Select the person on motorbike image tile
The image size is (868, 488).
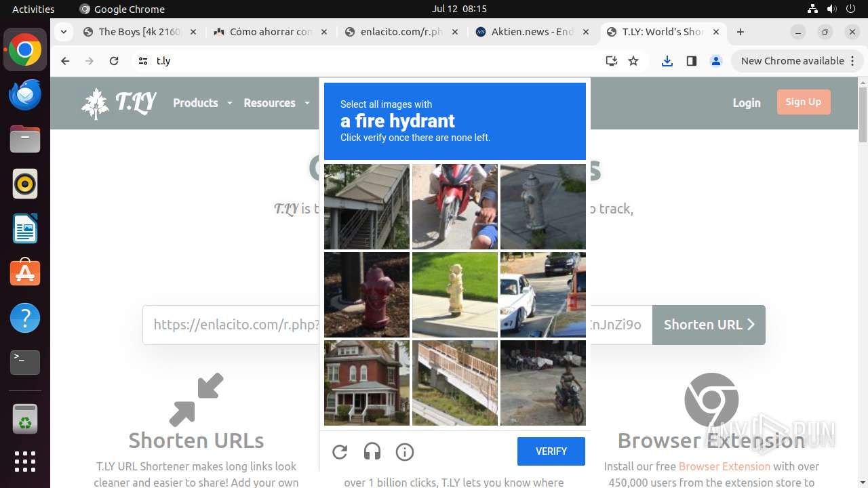543,383
